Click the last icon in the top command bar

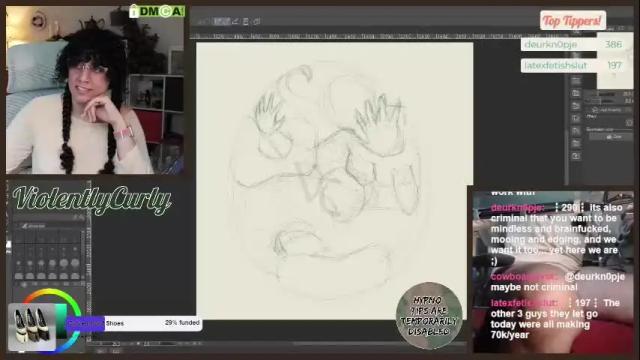[257, 21]
